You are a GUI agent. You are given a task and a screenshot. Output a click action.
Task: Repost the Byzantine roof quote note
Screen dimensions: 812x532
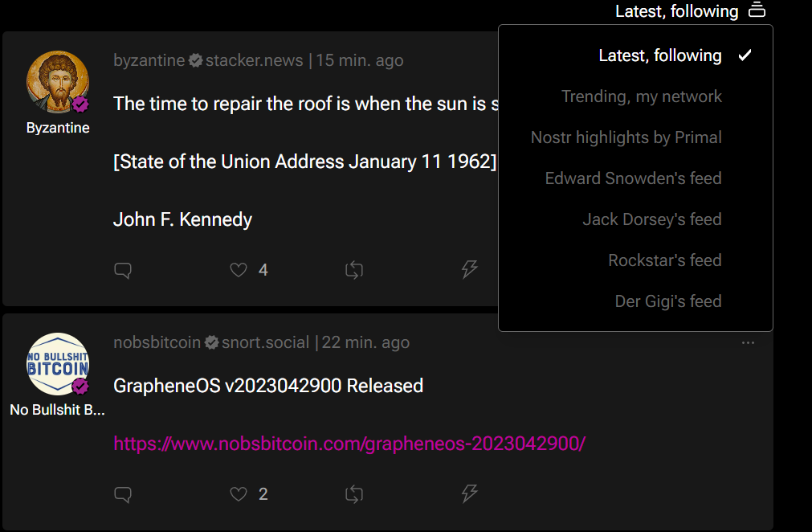click(353, 270)
